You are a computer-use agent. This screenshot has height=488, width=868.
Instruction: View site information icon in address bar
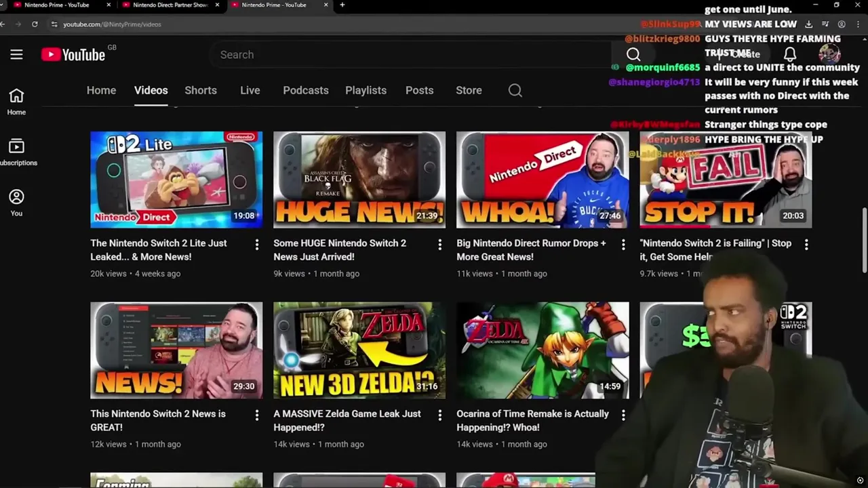coord(54,24)
